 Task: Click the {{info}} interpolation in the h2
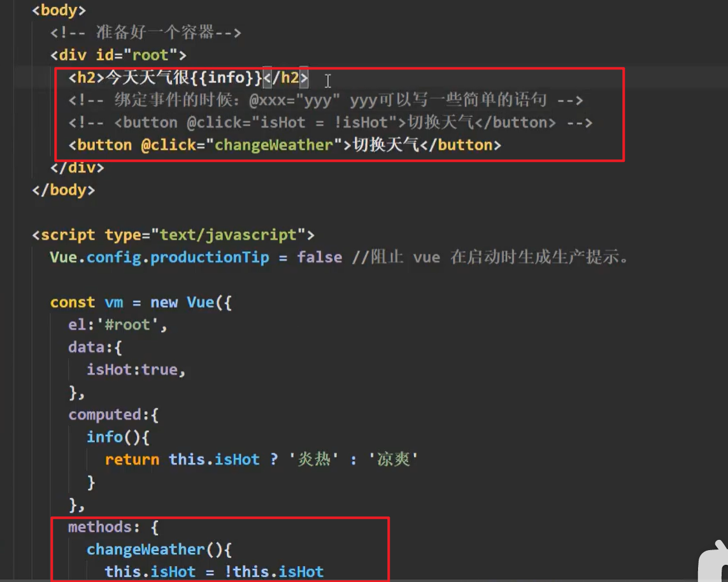point(226,78)
